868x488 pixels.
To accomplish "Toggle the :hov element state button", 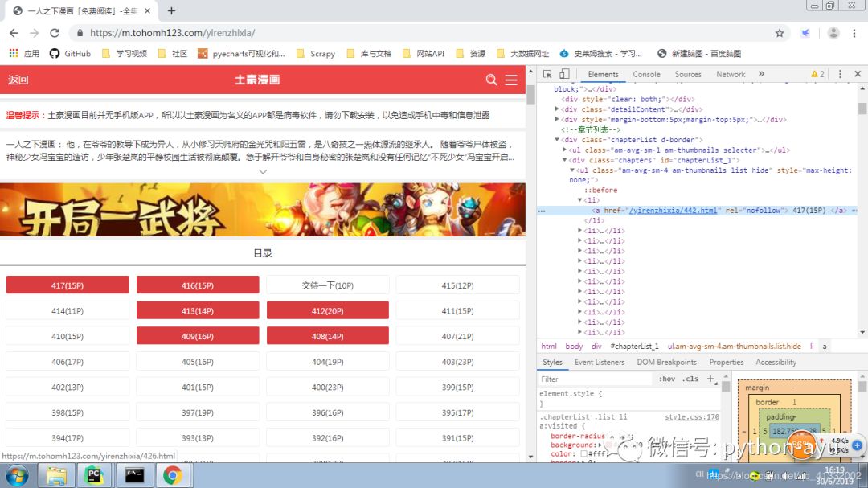I will 666,379.
